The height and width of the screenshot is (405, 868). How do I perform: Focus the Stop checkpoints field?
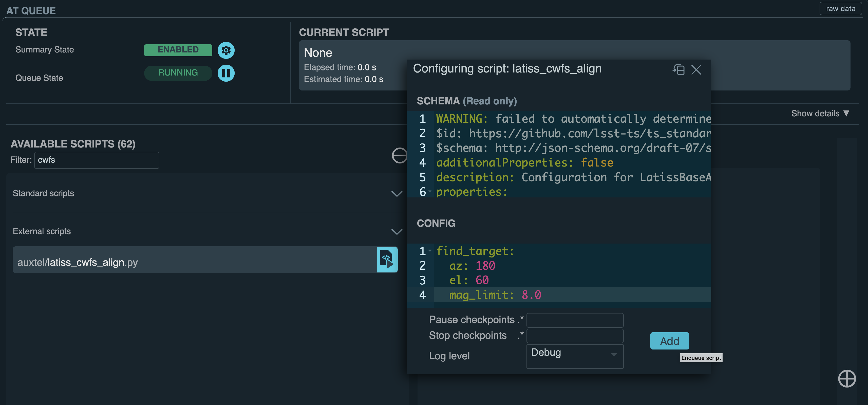575,336
